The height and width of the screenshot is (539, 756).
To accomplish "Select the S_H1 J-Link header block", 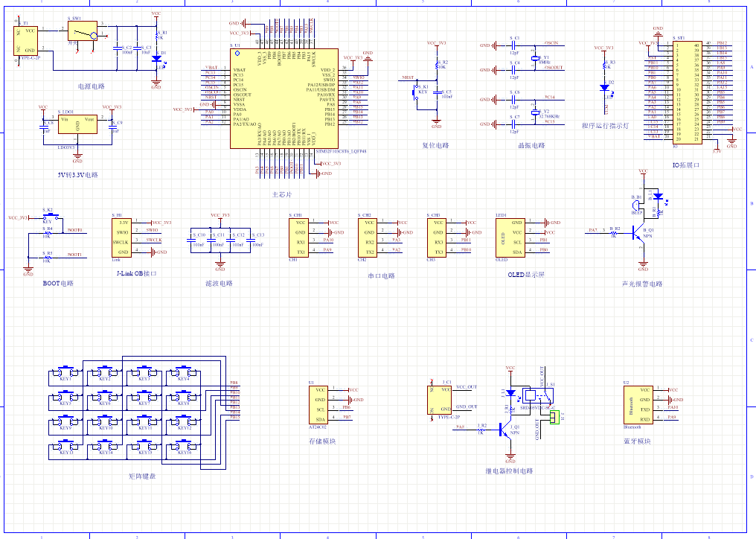I will point(121,237).
